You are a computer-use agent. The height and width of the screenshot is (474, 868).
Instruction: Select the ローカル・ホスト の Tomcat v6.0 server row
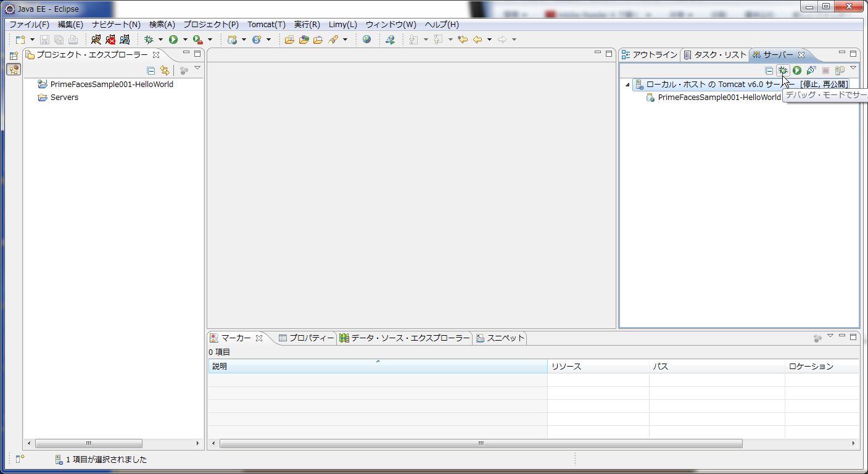742,85
